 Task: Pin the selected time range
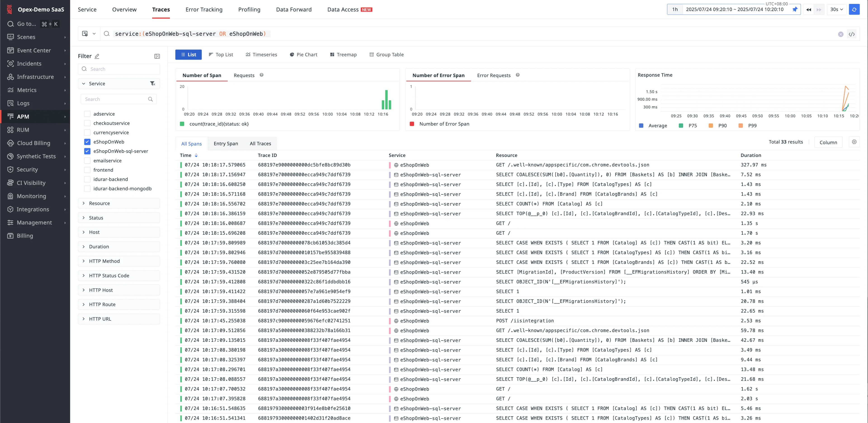(795, 9)
